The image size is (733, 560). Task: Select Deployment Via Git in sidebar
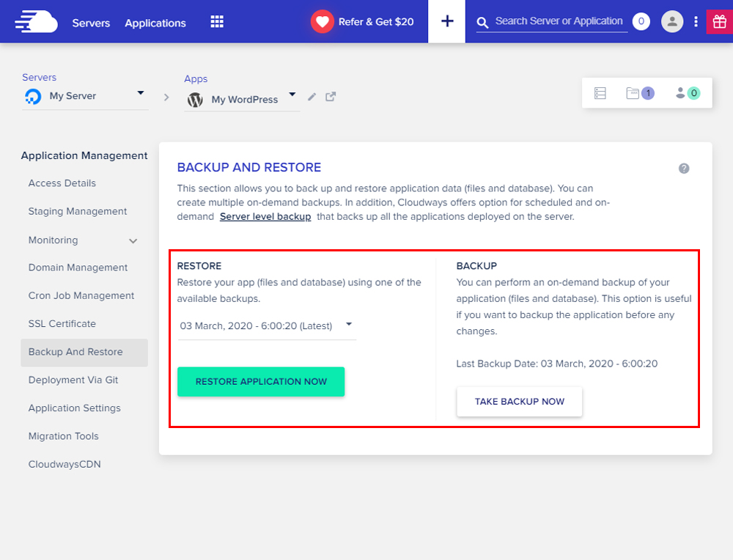click(73, 380)
